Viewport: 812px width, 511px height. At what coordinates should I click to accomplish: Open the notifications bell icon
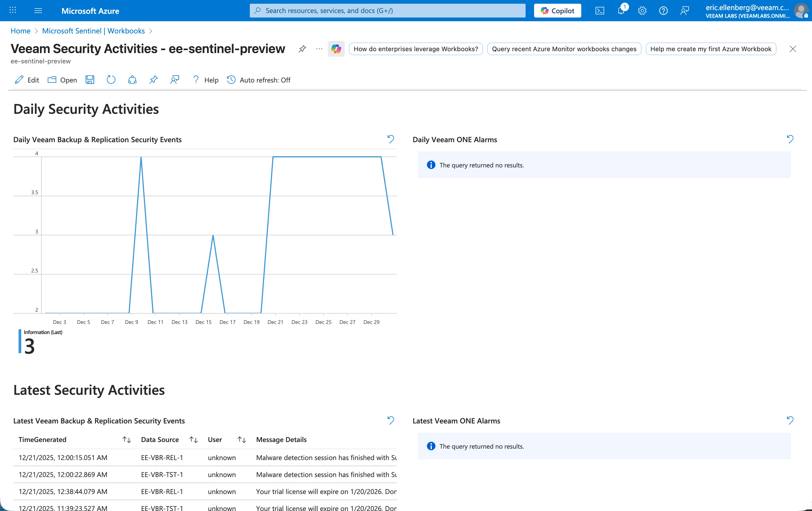pos(621,11)
